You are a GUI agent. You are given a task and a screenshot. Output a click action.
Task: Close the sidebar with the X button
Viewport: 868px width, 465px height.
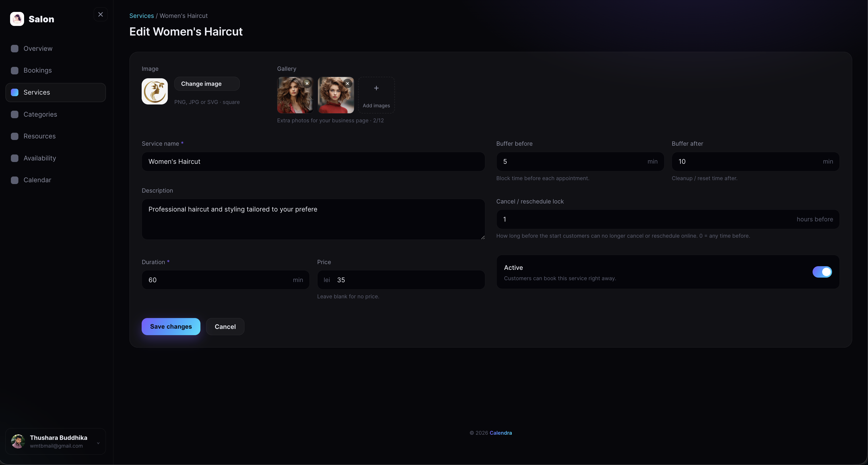[x=100, y=15]
